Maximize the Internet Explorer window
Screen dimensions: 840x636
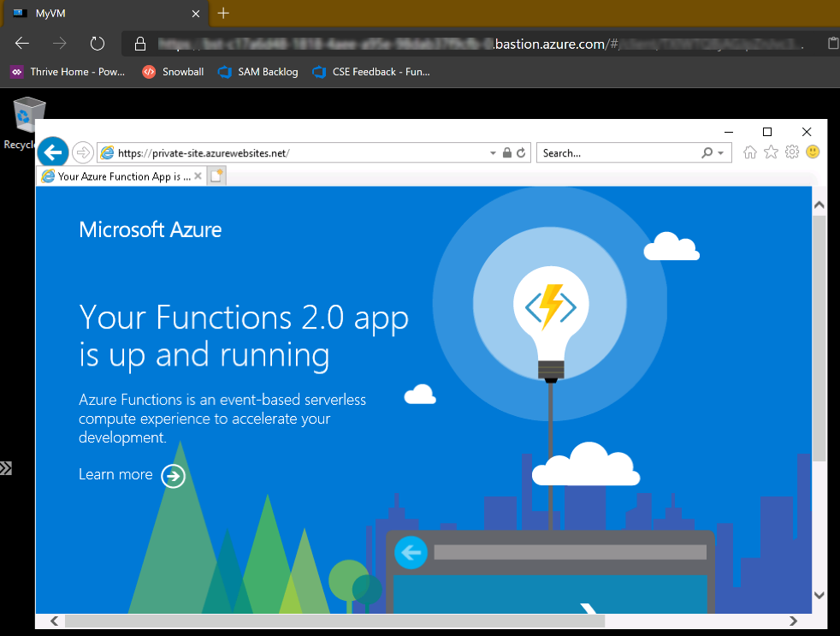click(767, 132)
